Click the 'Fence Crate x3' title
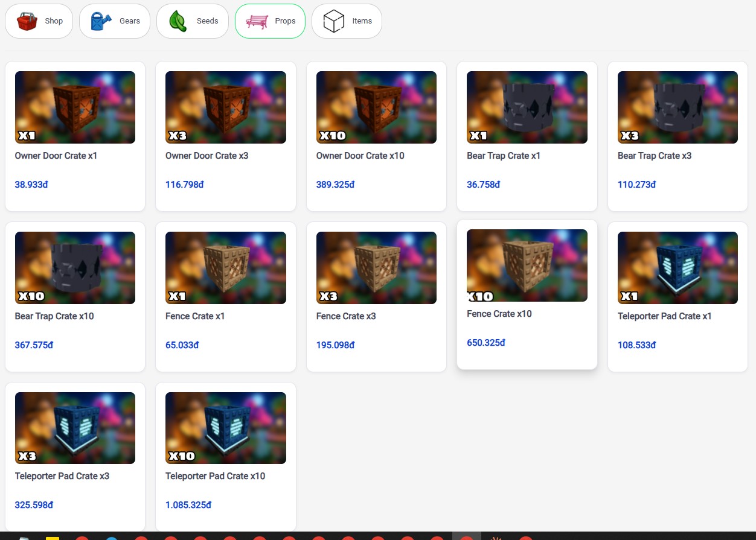 (346, 316)
